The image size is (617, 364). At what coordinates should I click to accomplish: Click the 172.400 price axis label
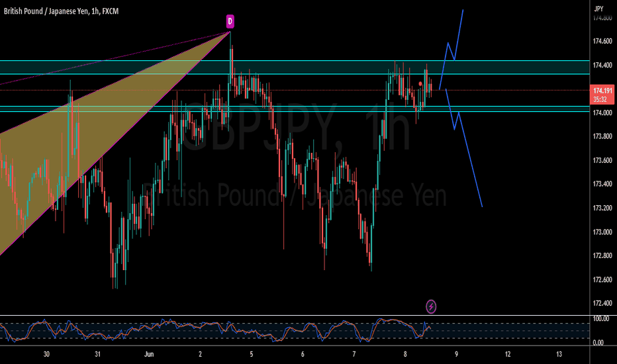point(602,303)
